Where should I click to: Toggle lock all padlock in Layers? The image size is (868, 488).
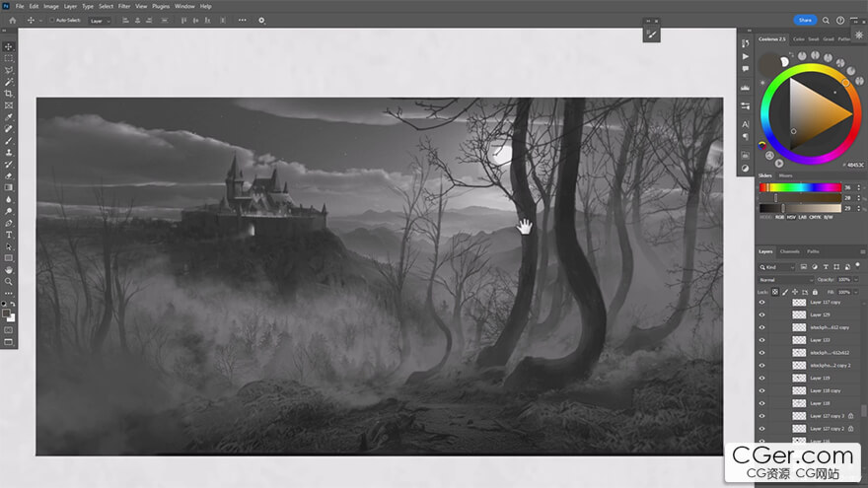(x=815, y=292)
